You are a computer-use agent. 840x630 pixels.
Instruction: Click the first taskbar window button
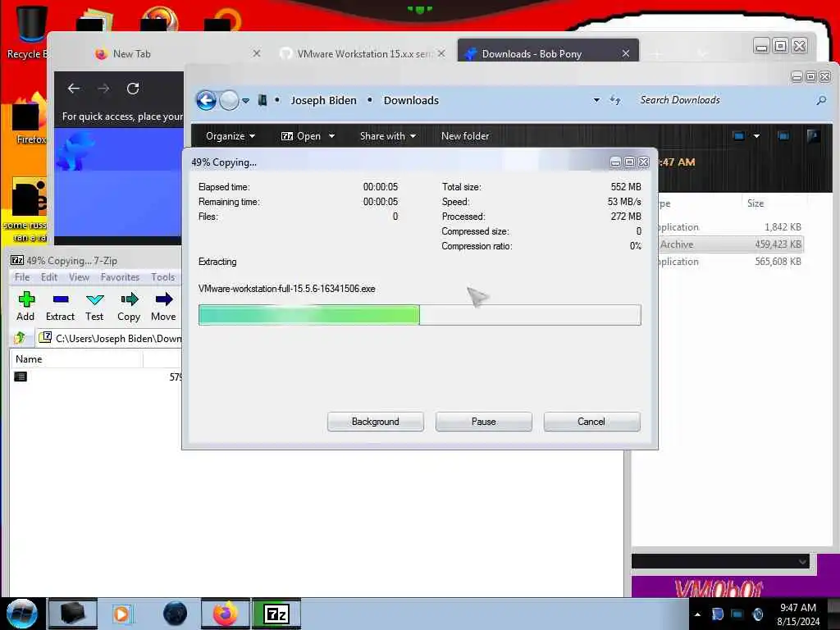coord(73,614)
